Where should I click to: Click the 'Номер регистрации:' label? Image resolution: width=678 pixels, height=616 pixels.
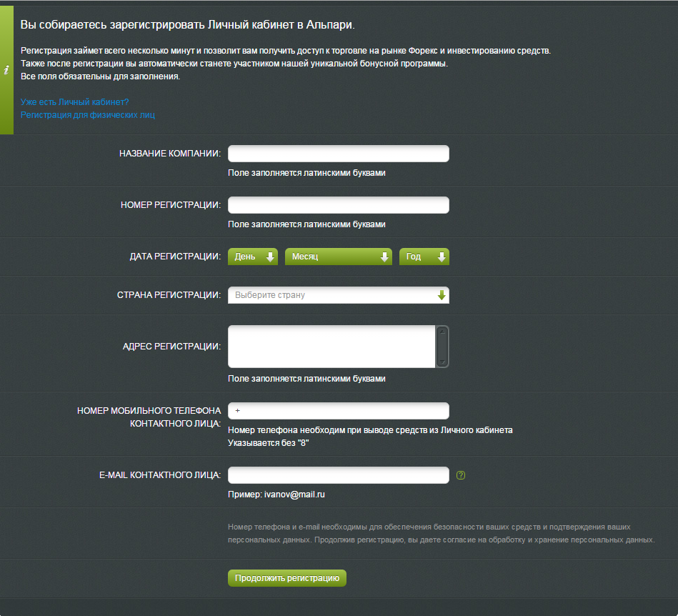(170, 205)
